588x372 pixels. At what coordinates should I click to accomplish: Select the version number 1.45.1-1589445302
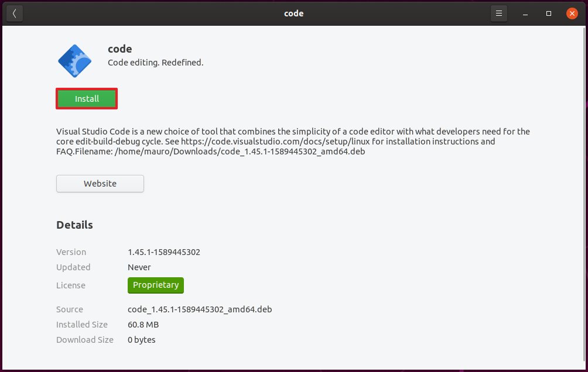click(164, 252)
